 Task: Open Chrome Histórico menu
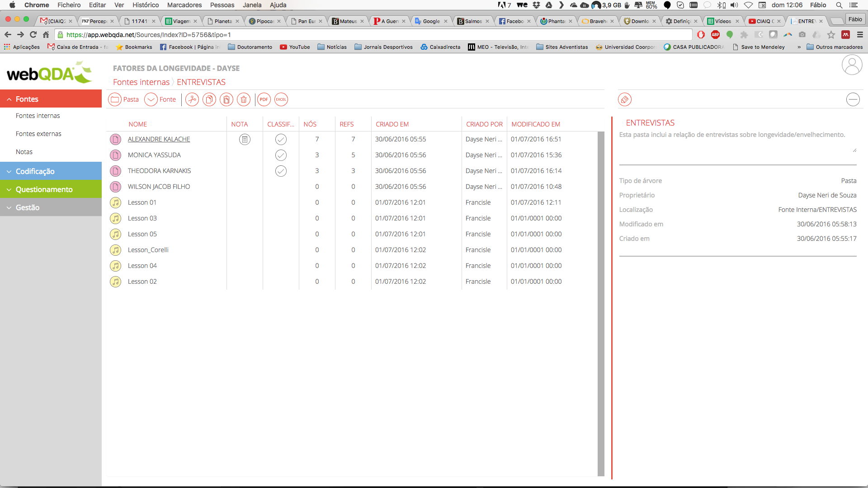point(146,5)
